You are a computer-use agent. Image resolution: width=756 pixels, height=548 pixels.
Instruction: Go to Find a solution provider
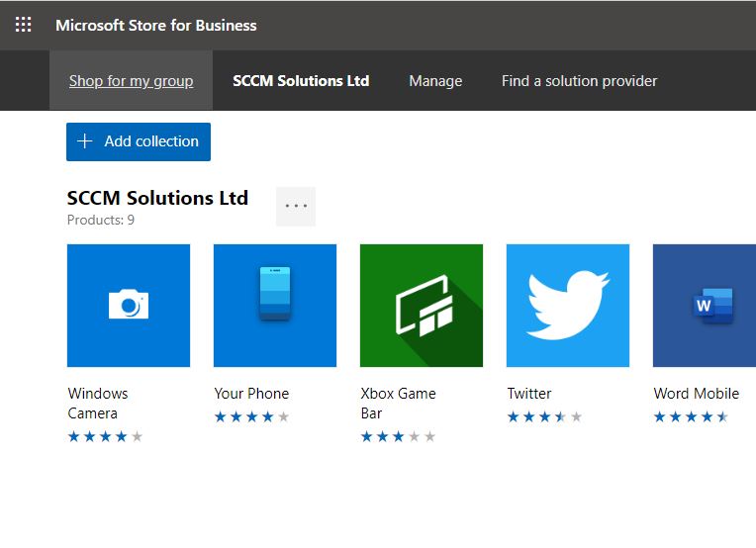click(579, 81)
